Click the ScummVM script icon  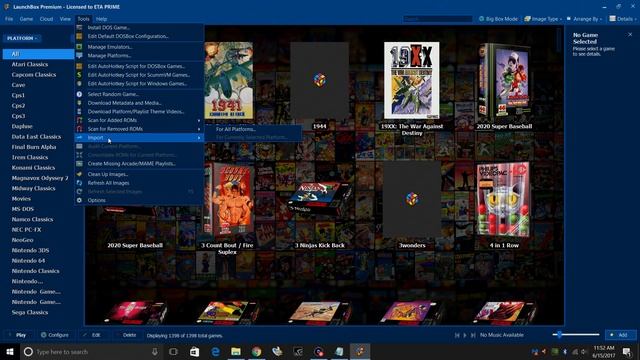[x=79, y=75]
